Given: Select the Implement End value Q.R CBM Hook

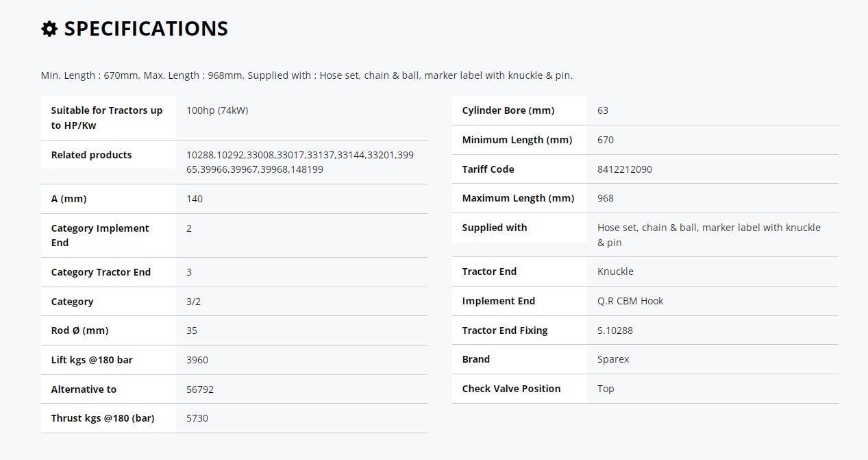Looking at the screenshot, I should point(630,301).
